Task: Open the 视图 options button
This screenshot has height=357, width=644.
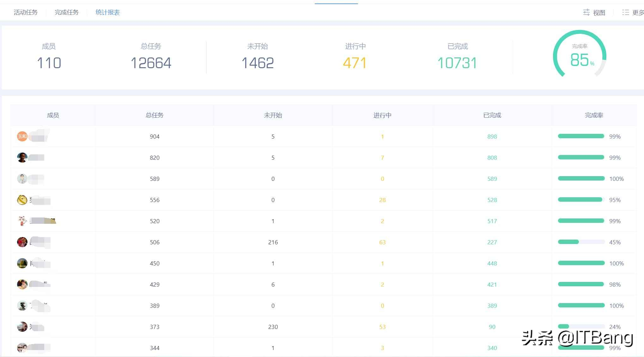Action: pyautogui.click(x=594, y=12)
